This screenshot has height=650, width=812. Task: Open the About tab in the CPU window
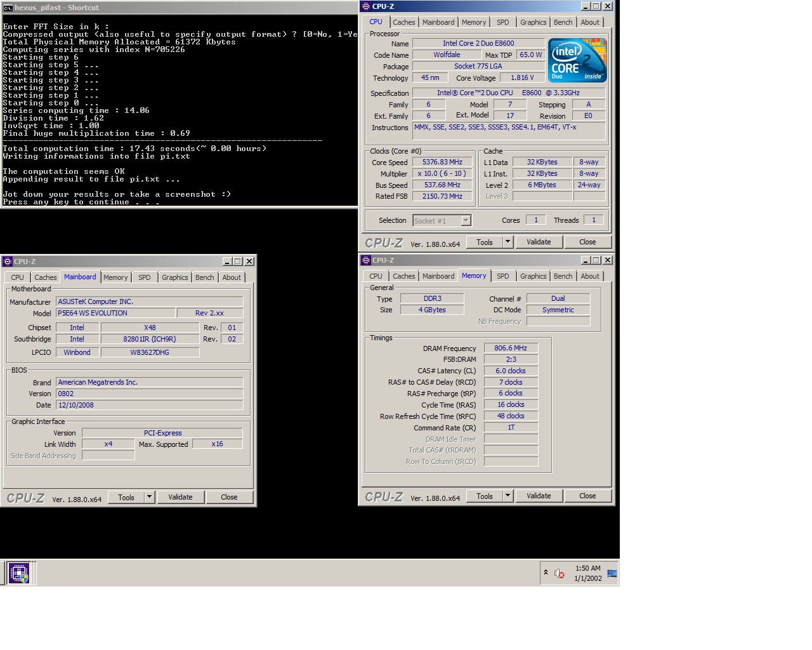click(590, 22)
